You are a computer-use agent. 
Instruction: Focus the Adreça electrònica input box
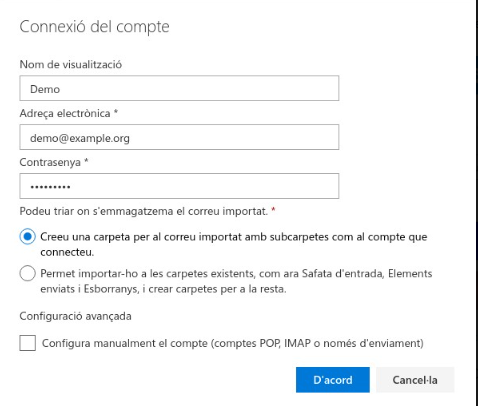pyautogui.click(x=179, y=137)
